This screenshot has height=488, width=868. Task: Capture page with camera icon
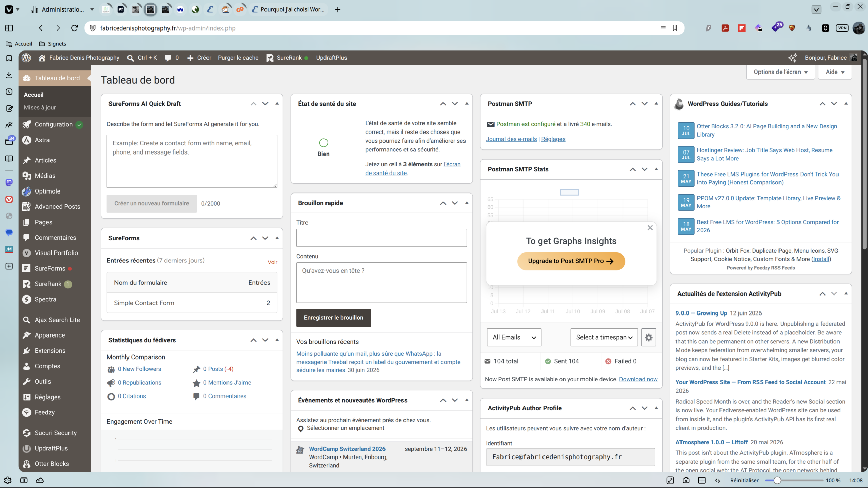(686, 480)
